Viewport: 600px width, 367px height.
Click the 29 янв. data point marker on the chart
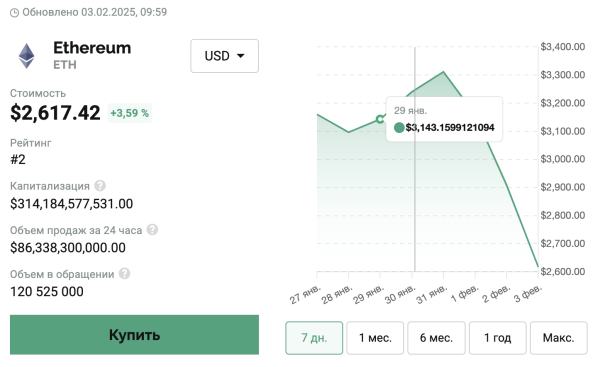coord(380,119)
